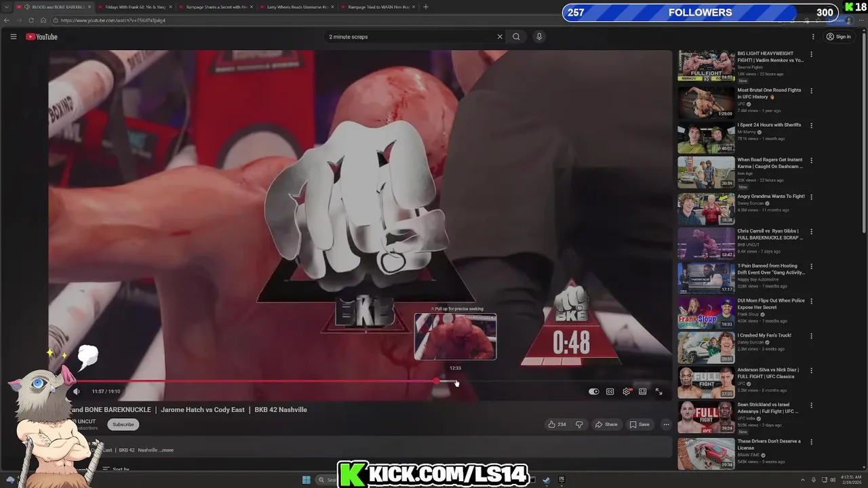Run the search with magnifier icon

[x=516, y=37]
